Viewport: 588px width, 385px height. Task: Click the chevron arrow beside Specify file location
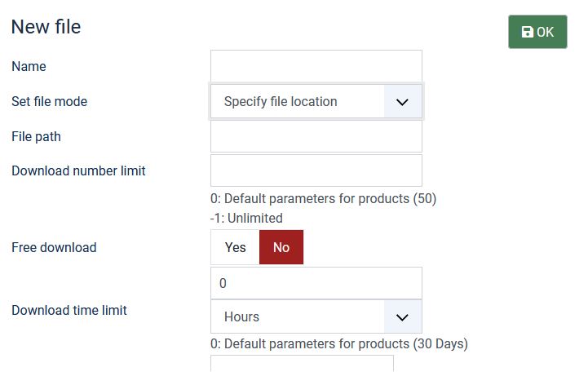pos(402,102)
